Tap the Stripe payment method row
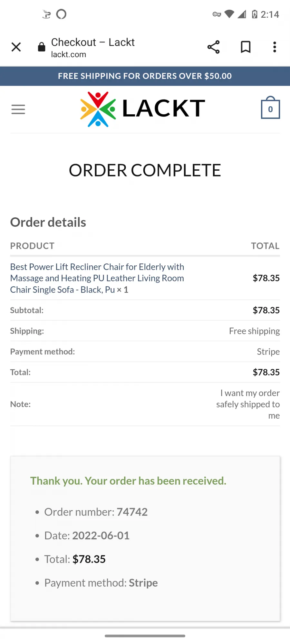290x644 pixels. click(145, 352)
